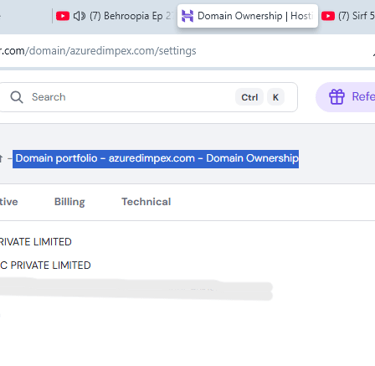This screenshot has width=375, height=366.
Task: Open azuredimpex.com in the breadcrumb
Action: coord(152,158)
